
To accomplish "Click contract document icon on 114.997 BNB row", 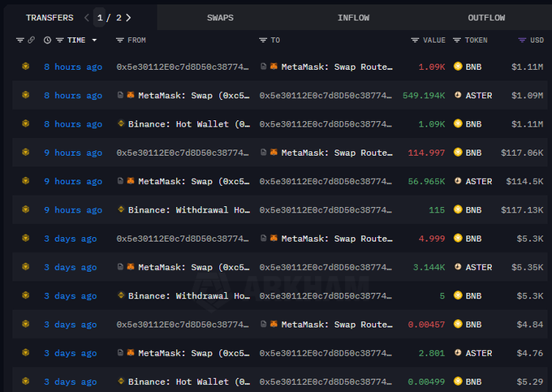I will [263, 152].
